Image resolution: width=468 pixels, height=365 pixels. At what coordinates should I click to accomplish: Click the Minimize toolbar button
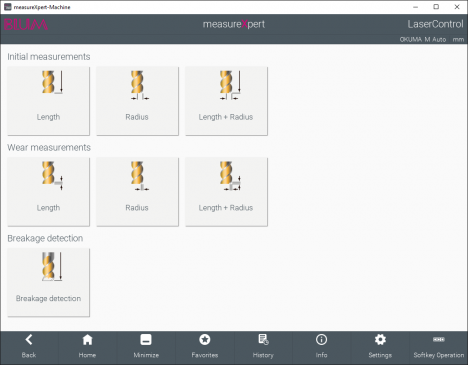(146, 347)
